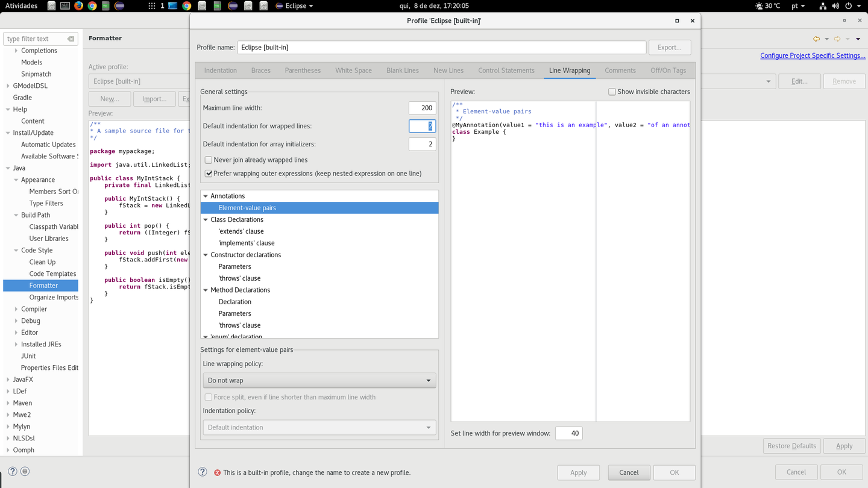Expand the Compiler tree node
Image resolution: width=868 pixels, height=488 pixels.
16,309
